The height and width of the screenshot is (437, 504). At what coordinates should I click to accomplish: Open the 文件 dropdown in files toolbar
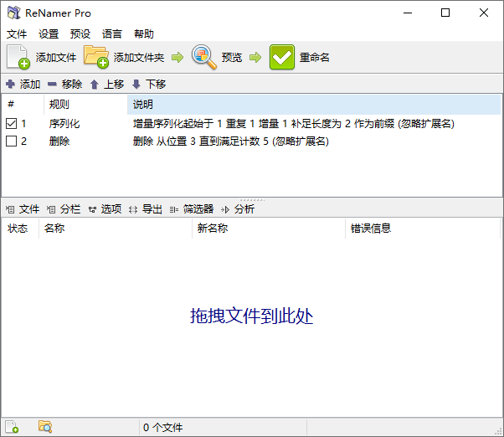click(23, 209)
